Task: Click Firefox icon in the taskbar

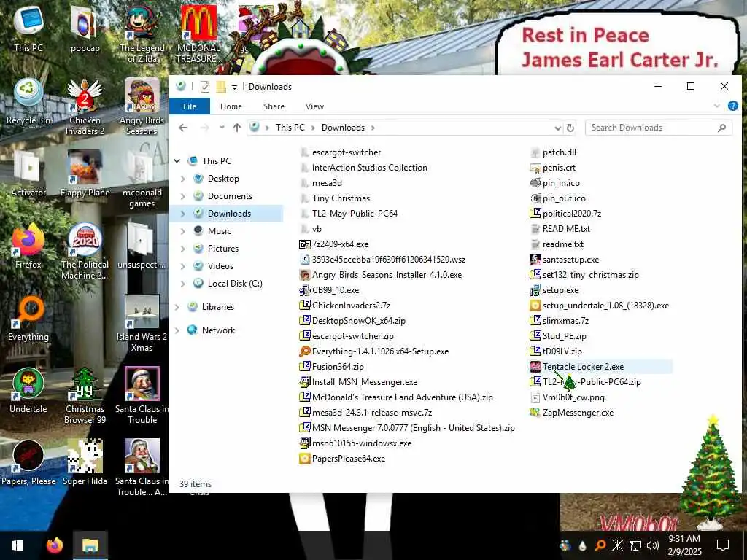Action: click(x=54, y=545)
